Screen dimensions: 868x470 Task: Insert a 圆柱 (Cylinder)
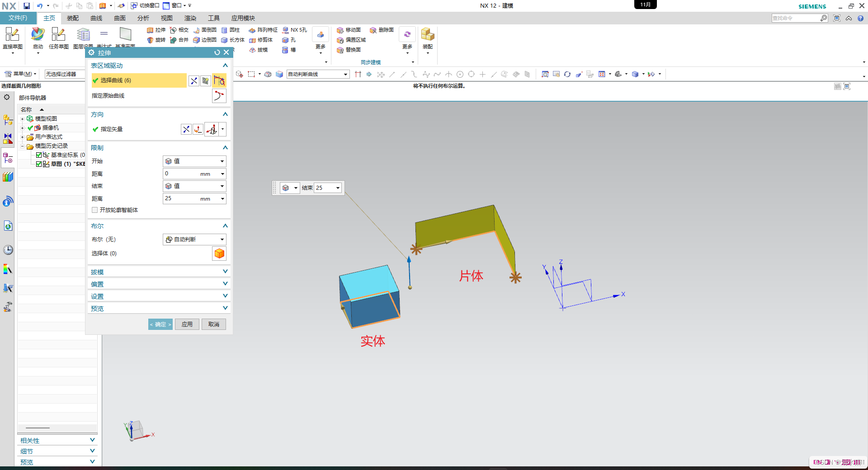coord(231,30)
